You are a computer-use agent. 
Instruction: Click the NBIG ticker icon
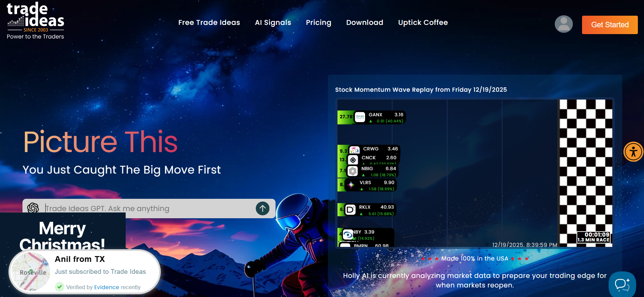353,171
